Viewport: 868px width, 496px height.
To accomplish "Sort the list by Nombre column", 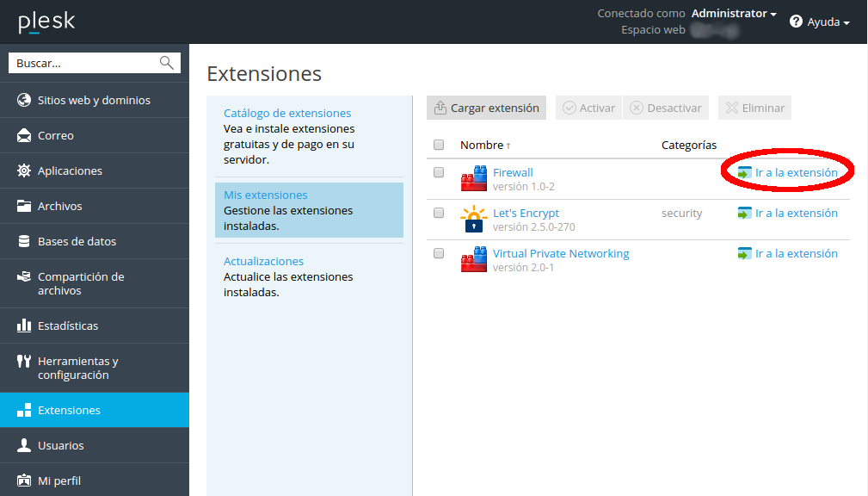I will (x=480, y=145).
